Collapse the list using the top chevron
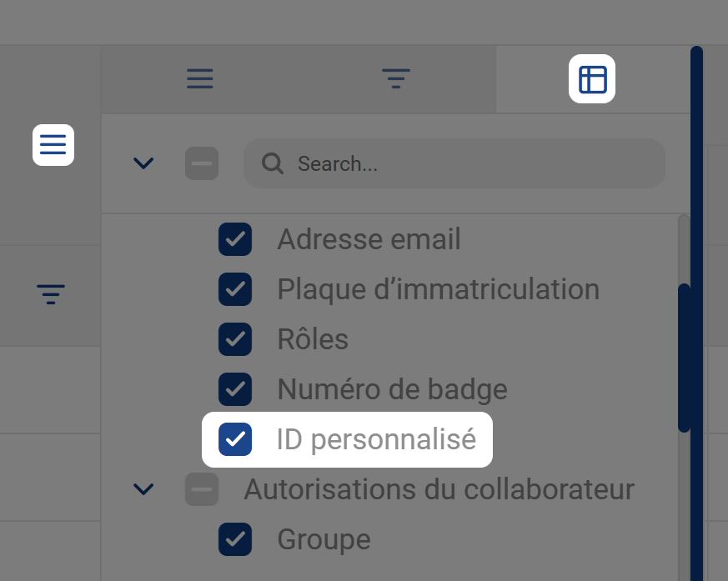 (x=143, y=163)
